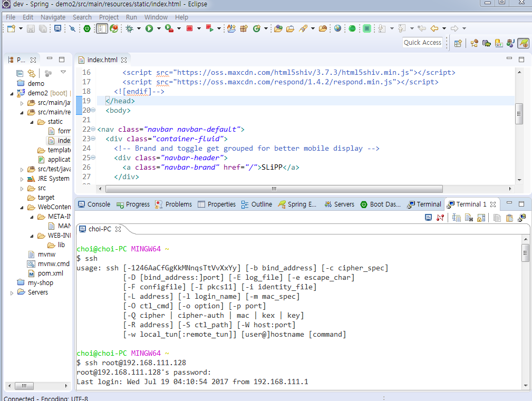
Task: Collapse the static folder
Action: tap(32, 122)
